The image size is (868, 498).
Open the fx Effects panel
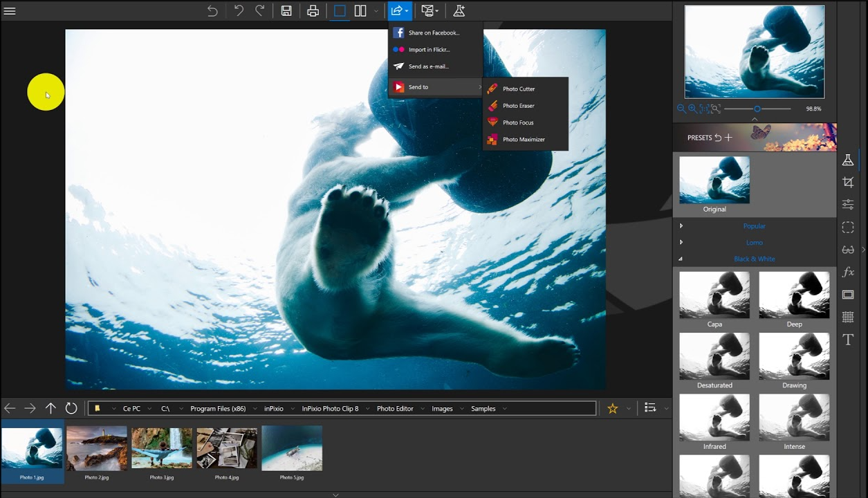tap(848, 272)
